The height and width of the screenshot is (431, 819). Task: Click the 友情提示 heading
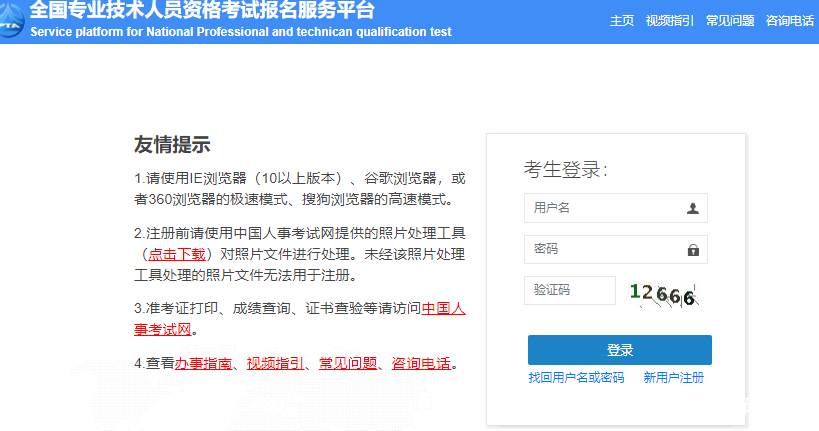point(172,145)
